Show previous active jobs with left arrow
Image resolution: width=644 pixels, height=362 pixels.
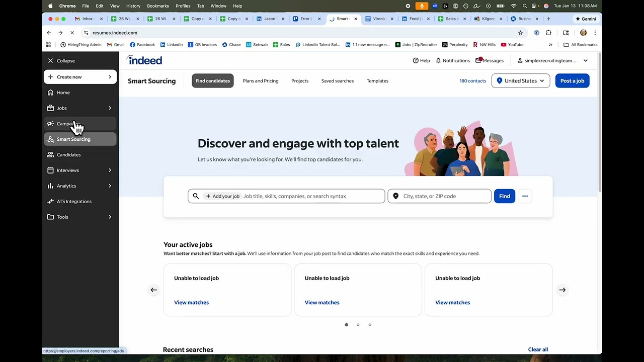pyautogui.click(x=154, y=290)
